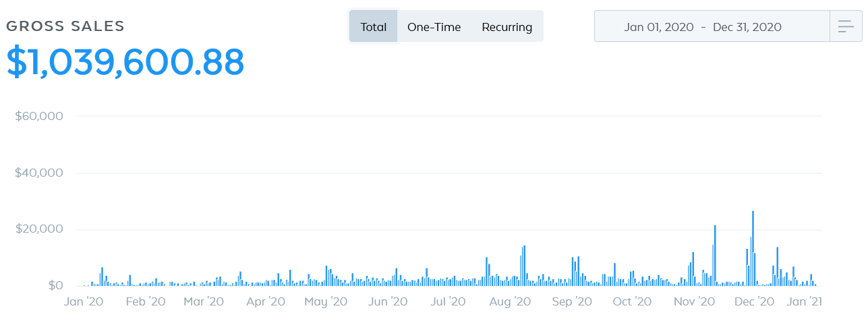Click the $60,000 axis label
The height and width of the screenshot is (325, 868).
[39, 116]
